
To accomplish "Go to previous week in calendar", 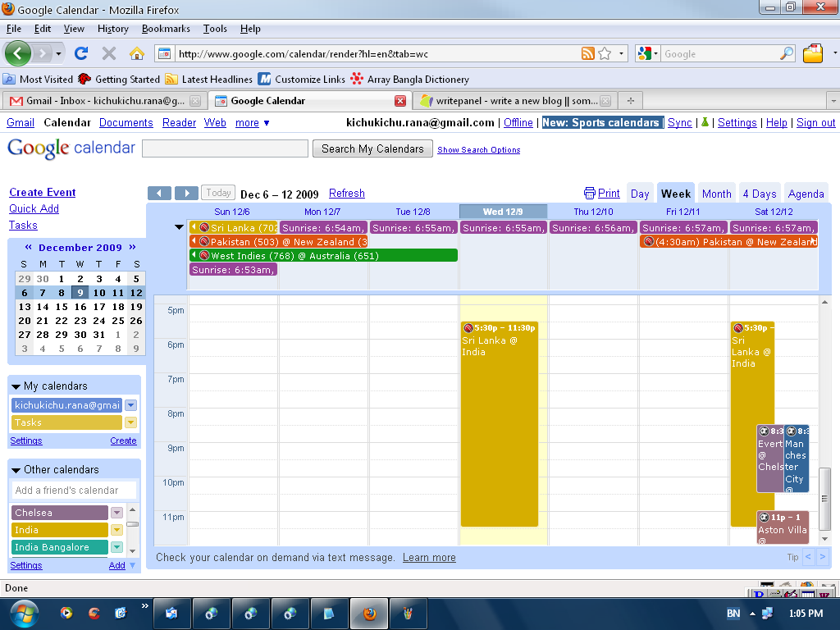I will pyautogui.click(x=159, y=193).
